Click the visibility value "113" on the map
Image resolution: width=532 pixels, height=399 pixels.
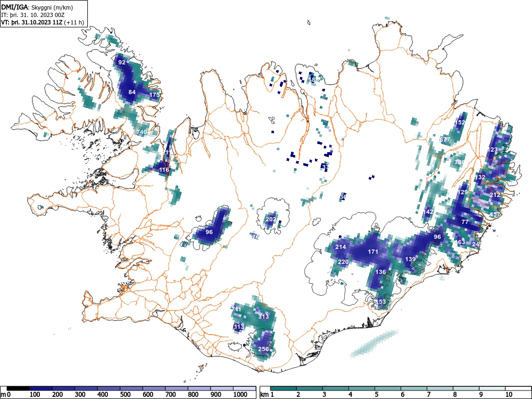[x=238, y=327]
